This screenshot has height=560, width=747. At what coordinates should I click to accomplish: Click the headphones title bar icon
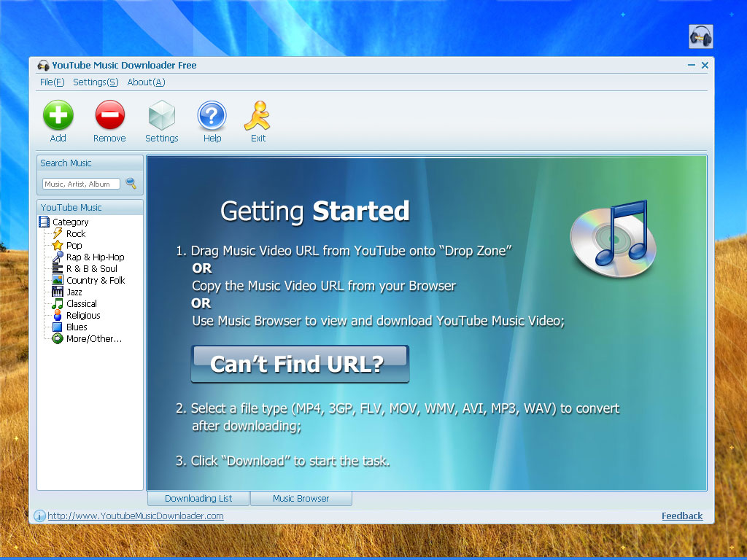pyautogui.click(x=43, y=65)
